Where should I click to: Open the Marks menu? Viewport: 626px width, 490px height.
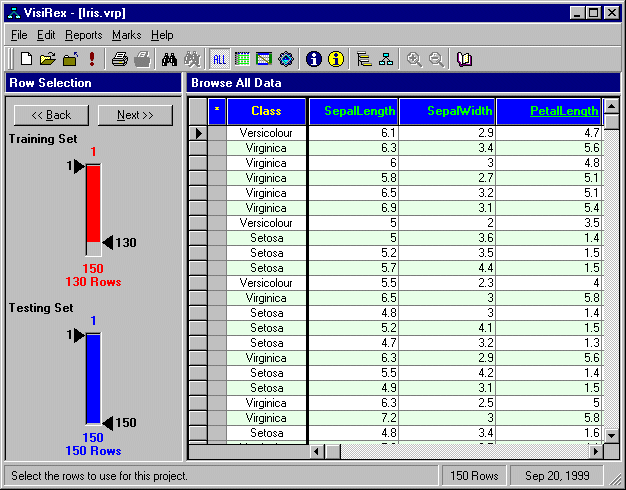coord(127,35)
